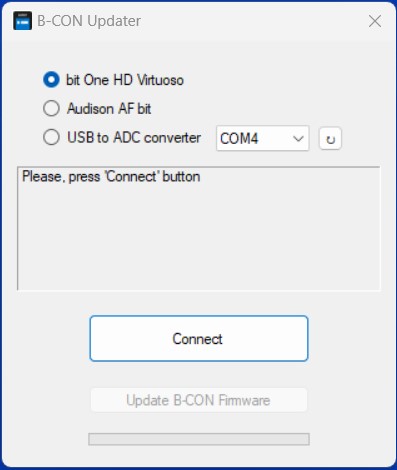This screenshot has width=397, height=470.
Task: Click the firmware update progress bar
Action: point(199,439)
